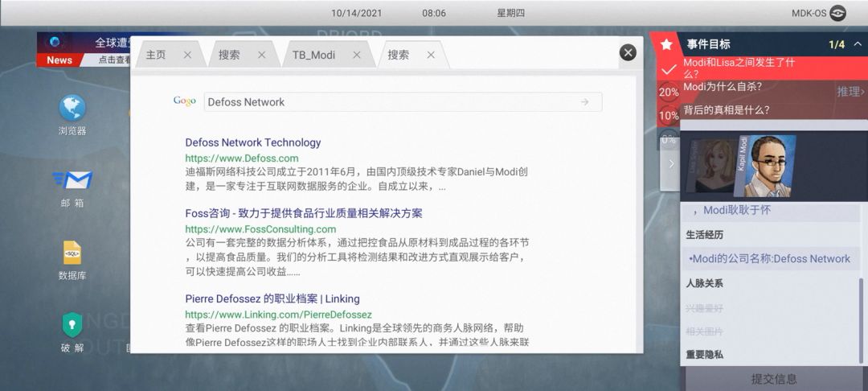Switch to the TB_Modi tab
Image resolution: width=868 pixels, height=391 pixels.
pyautogui.click(x=313, y=55)
